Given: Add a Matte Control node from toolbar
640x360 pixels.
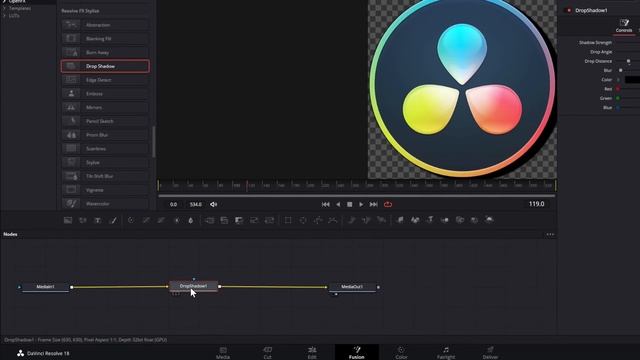Looking at the screenshot, I should [239, 220].
